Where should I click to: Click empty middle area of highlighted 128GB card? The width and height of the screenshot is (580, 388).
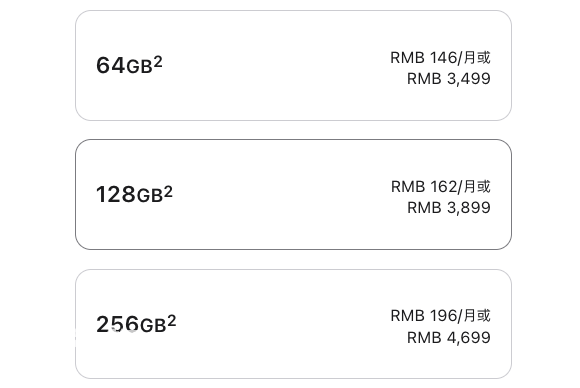281,195
